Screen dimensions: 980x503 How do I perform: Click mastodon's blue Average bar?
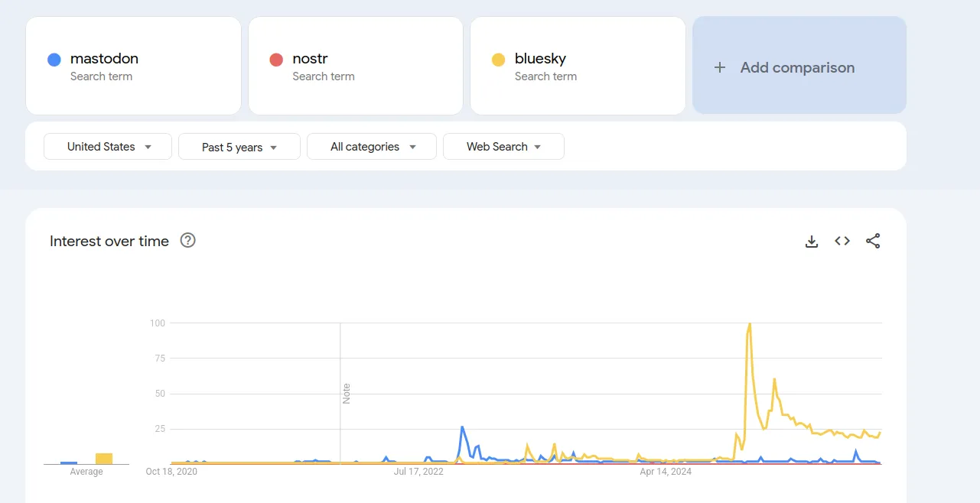(x=70, y=461)
